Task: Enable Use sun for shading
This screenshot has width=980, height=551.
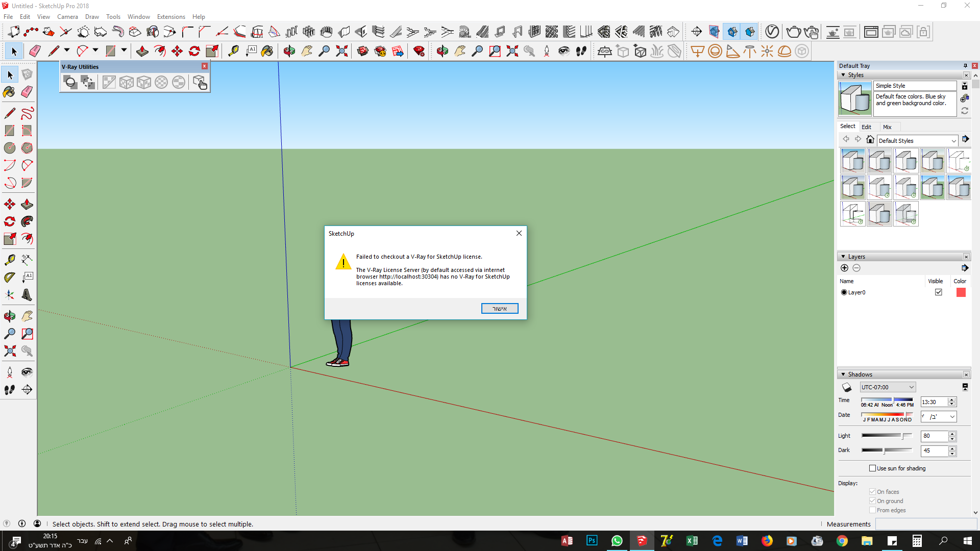Action: (872, 468)
